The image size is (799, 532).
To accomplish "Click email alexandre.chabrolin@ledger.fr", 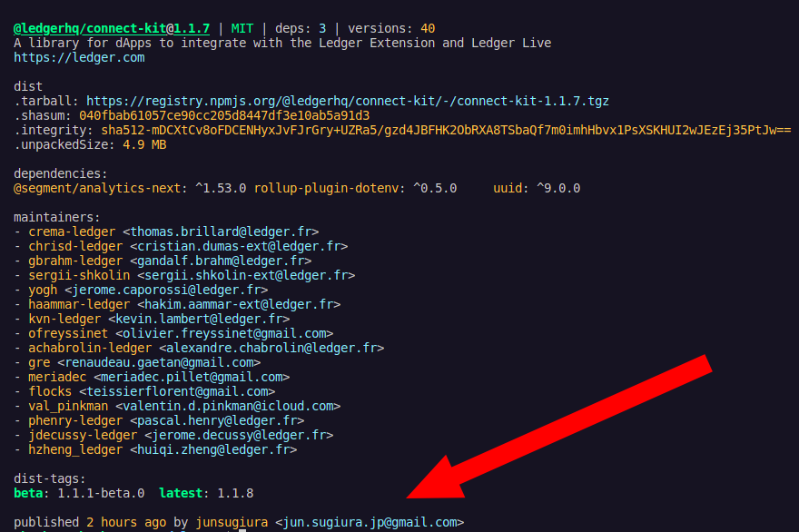I will [x=271, y=348].
